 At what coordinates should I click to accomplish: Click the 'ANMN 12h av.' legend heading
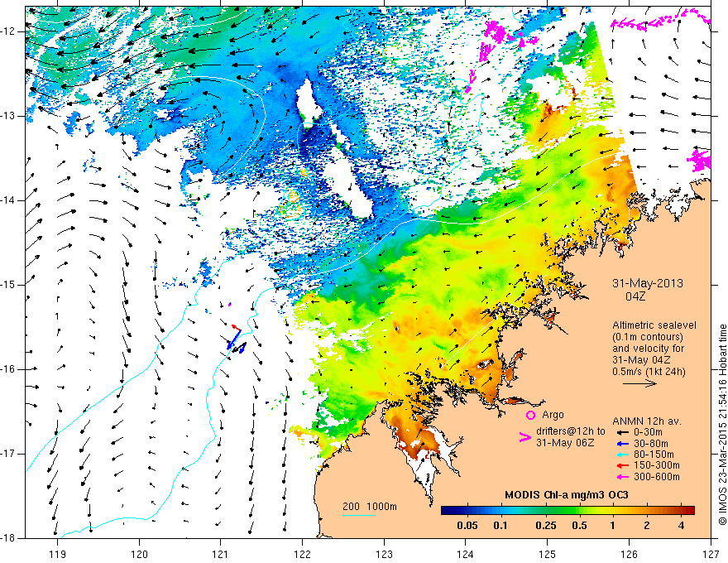pos(647,421)
